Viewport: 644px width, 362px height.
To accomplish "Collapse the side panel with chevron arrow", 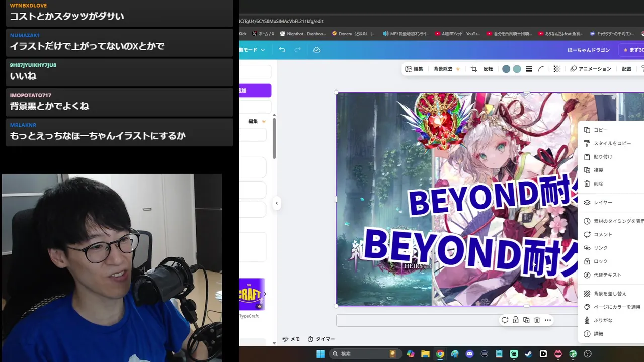I will click(276, 203).
